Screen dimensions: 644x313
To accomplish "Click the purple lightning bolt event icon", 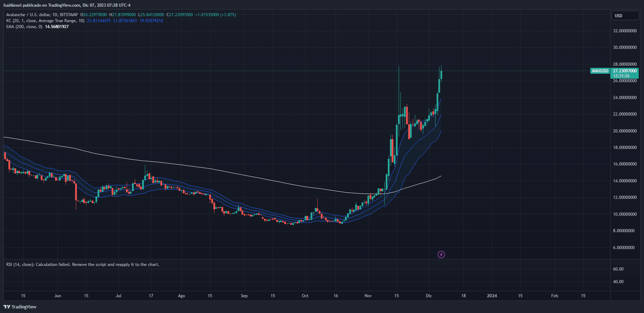I will coord(441,254).
